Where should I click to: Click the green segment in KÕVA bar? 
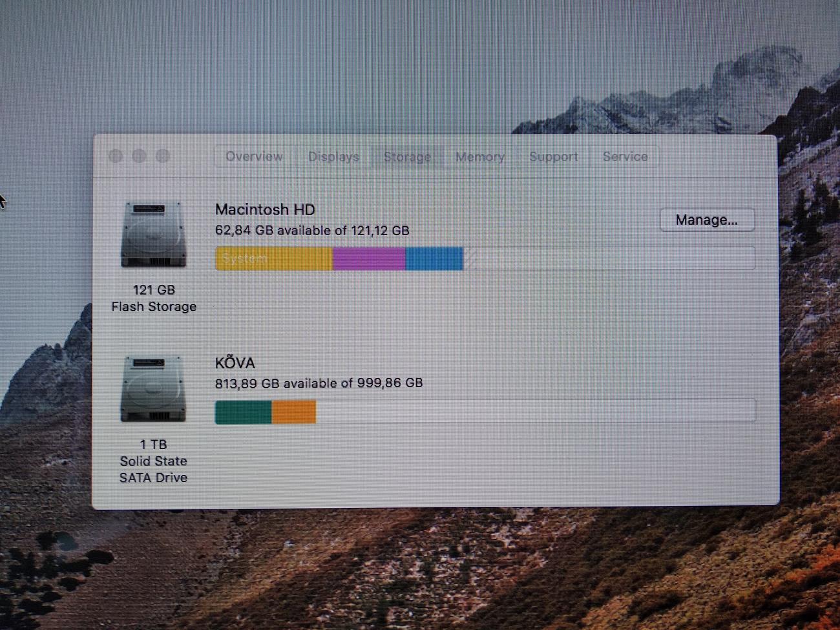243,412
